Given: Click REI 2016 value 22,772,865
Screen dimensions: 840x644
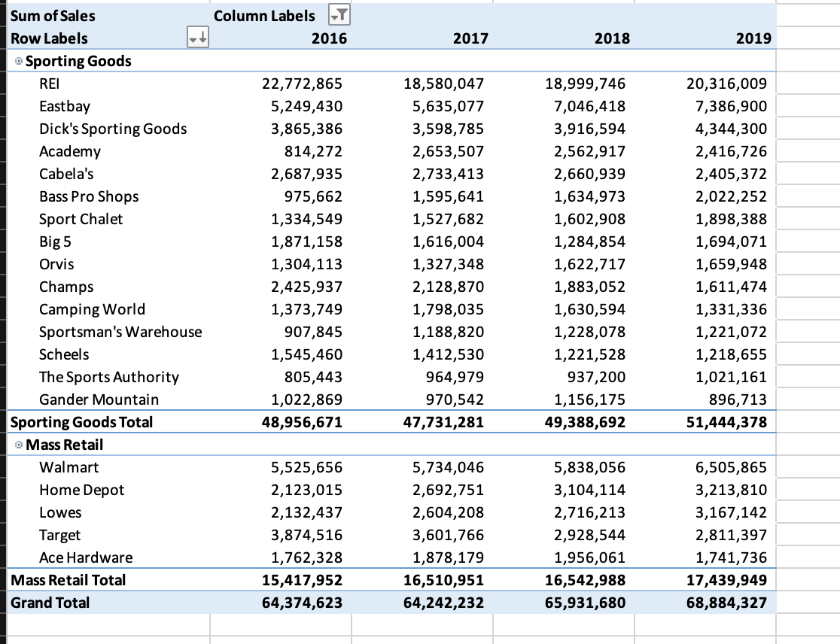Looking at the screenshot, I should (302, 84).
